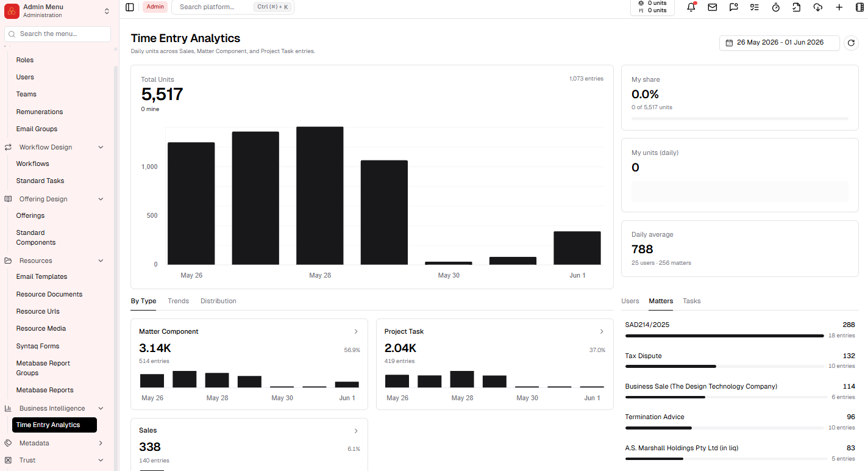Open the notifications bell
The height and width of the screenshot is (471, 868).
691,7
